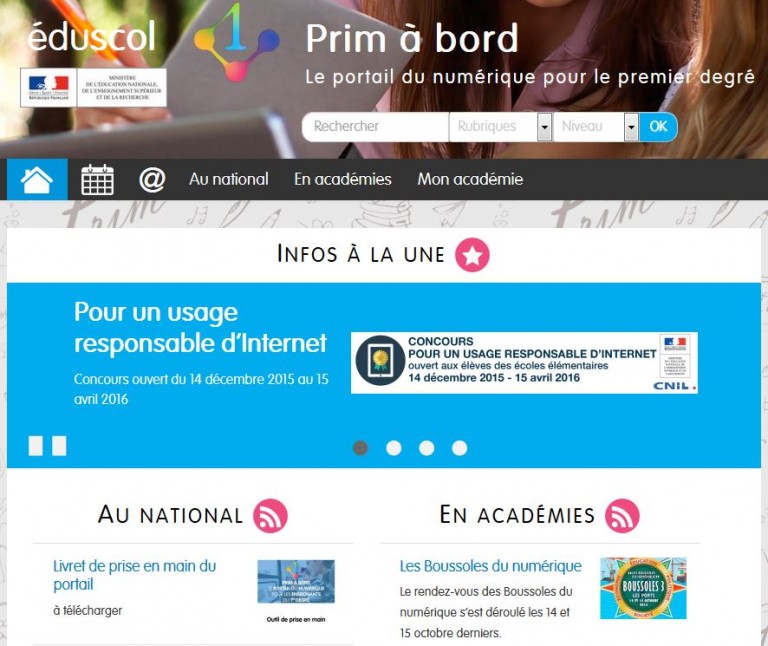Open the Au national RSS feed icon
768x646 pixels.
270,516
